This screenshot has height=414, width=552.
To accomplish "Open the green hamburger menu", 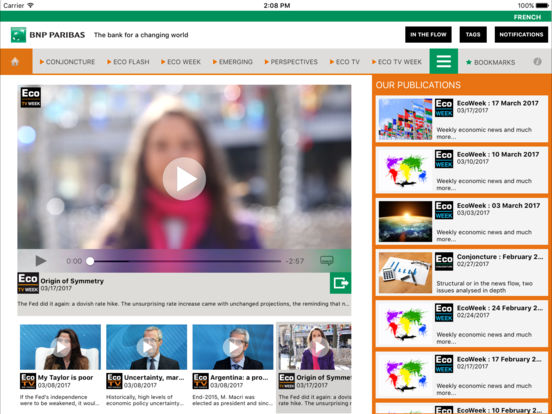I will pyautogui.click(x=444, y=61).
